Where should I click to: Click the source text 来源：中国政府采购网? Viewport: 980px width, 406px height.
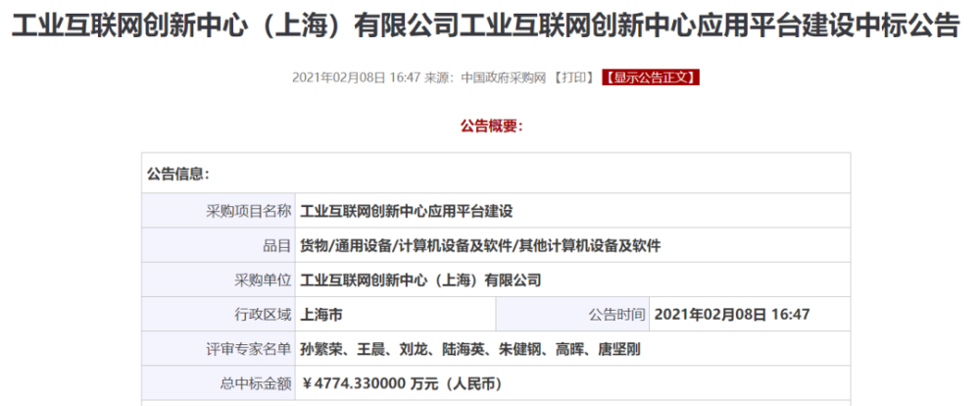tap(485, 77)
